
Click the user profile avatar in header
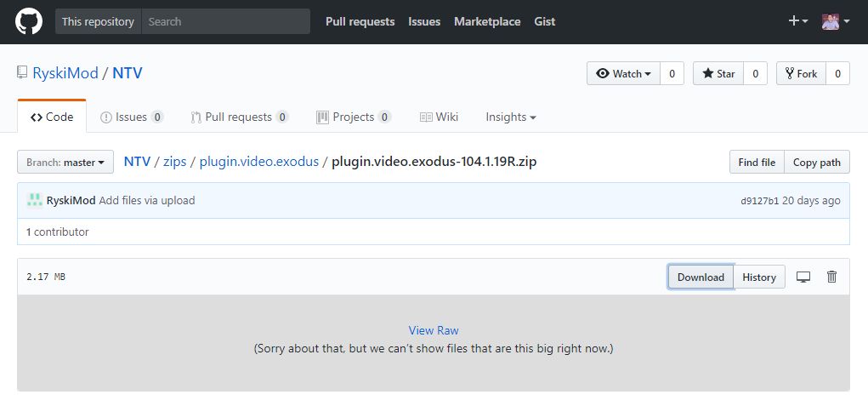(831, 21)
